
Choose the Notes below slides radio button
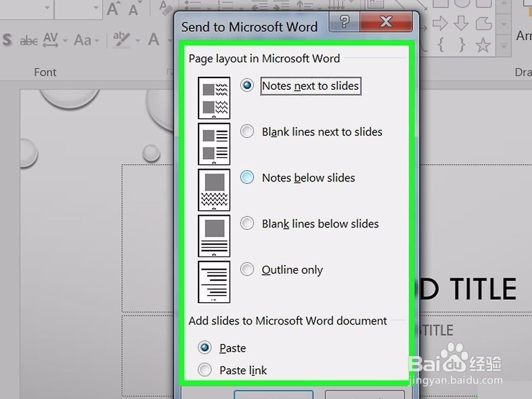[246, 177]
